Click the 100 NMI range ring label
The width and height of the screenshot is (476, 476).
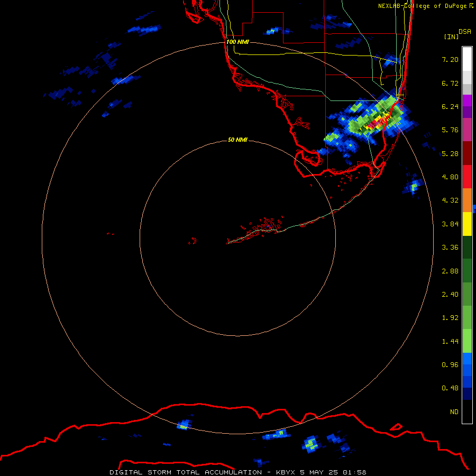[x=237, y=42]
